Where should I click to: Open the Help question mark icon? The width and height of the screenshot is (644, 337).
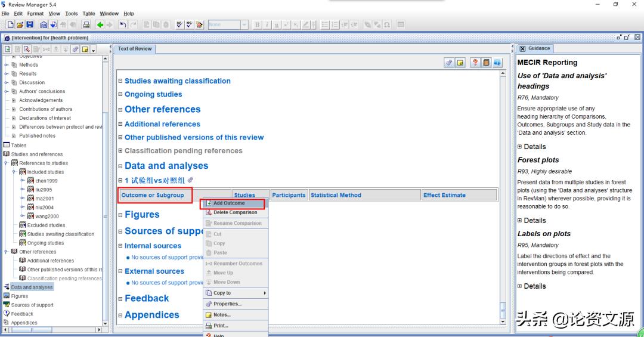click(x=475, y=63)
